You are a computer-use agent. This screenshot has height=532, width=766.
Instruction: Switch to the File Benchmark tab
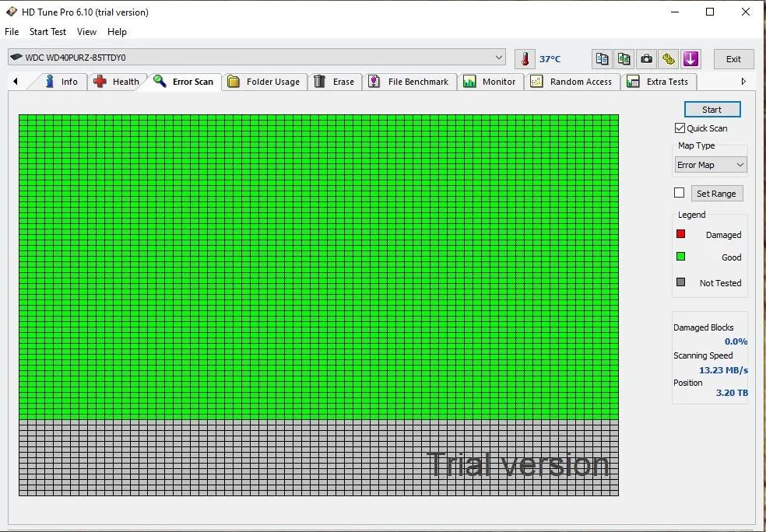click(409, 82)
